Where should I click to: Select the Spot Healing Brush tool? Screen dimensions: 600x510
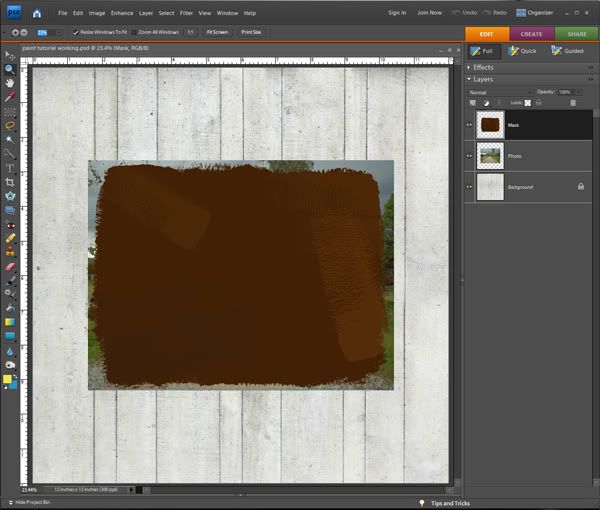[10, 238]
